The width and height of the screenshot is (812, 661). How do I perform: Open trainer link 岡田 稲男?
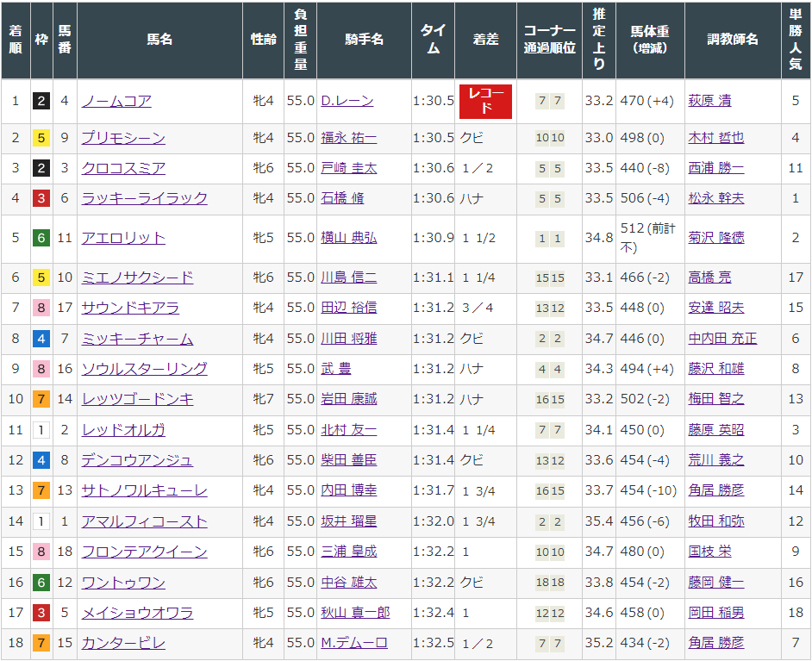coord(715,613)
